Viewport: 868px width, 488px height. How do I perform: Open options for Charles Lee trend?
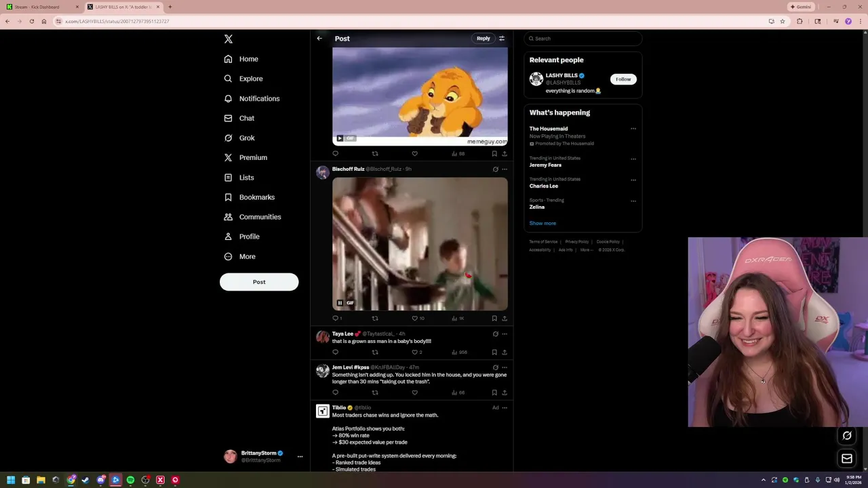[633, 180]
